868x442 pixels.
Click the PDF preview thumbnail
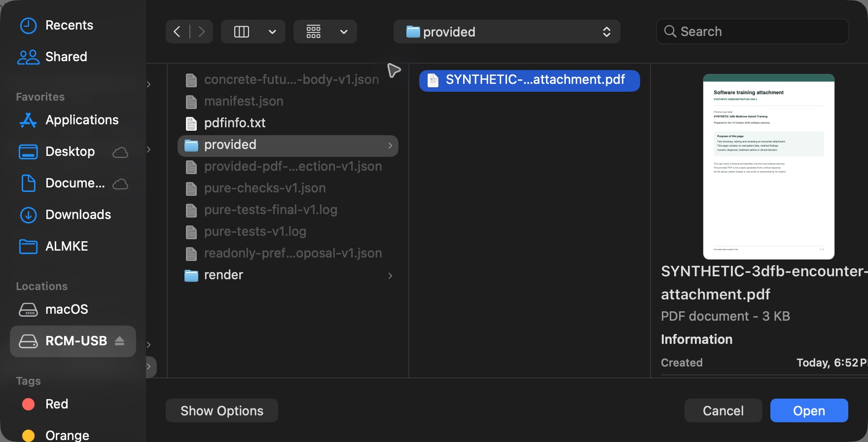click(x=769, y=167)
